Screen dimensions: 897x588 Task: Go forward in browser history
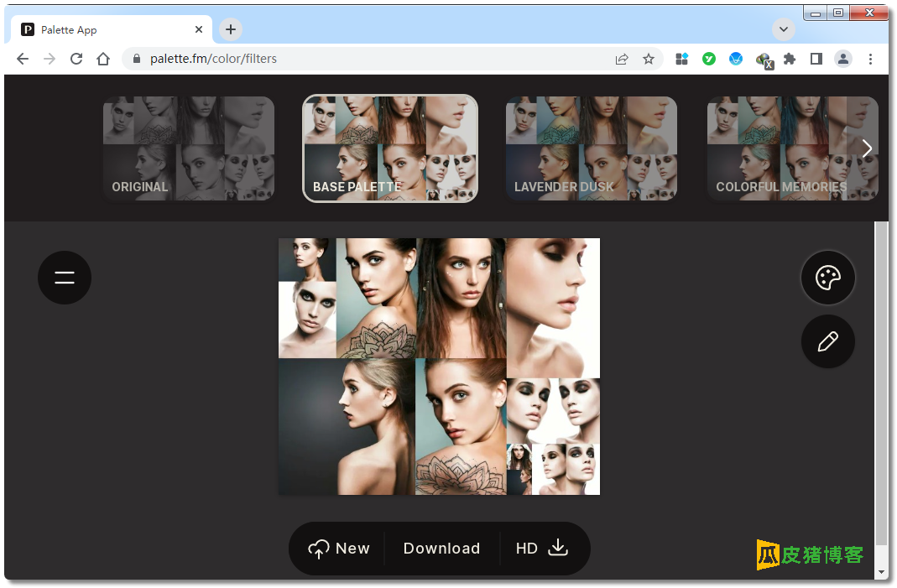(x=50, y=59)
